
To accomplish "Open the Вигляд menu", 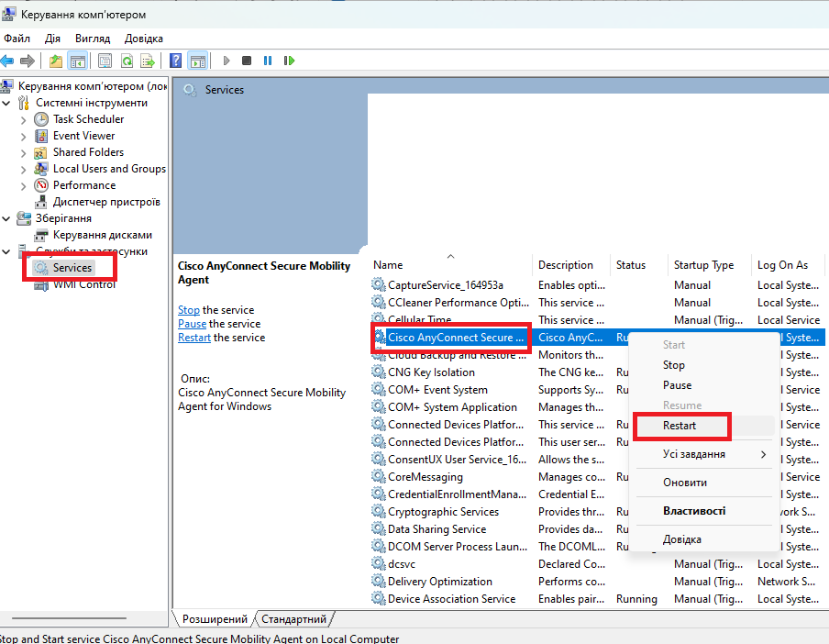I will 93,39.
